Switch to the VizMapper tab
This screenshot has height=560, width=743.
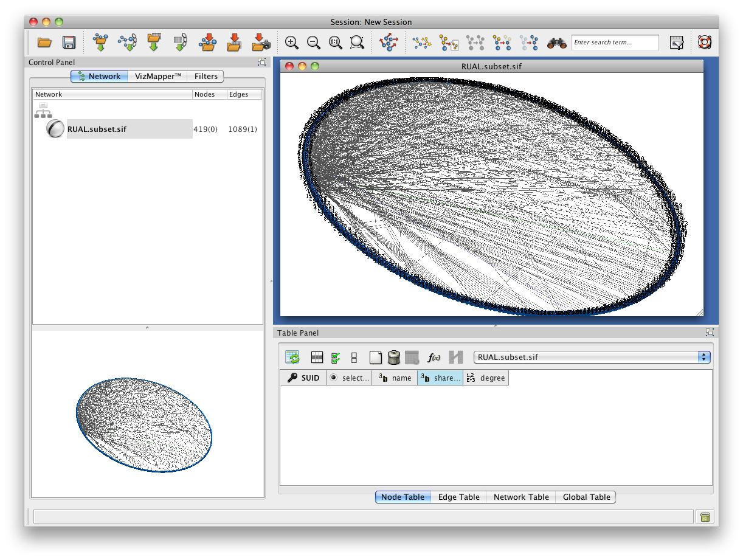point(157,76)
